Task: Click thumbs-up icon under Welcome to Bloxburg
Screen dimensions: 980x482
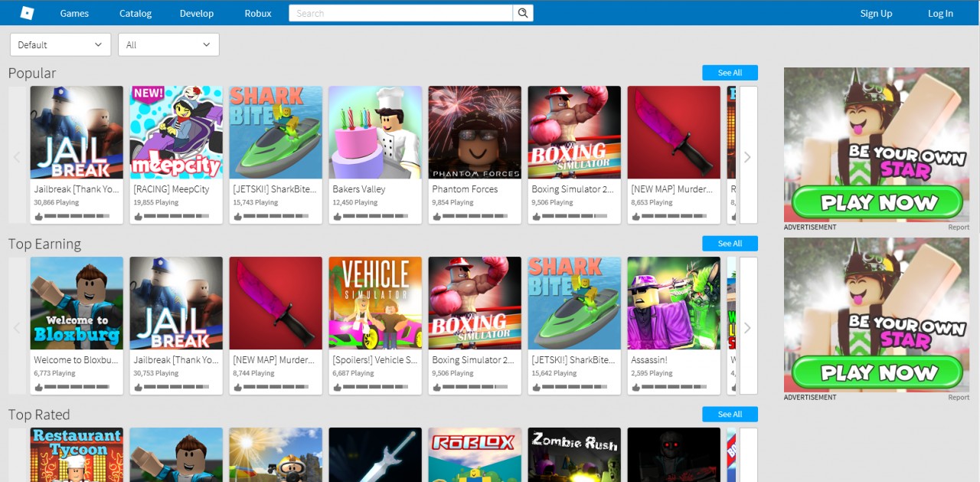Action: (x=39, y=387)
